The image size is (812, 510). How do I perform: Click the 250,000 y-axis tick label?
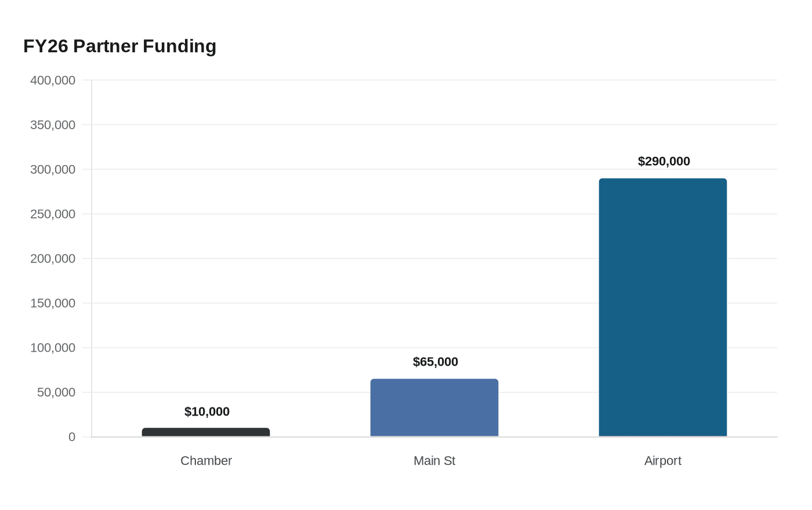(x=53, y=214)
